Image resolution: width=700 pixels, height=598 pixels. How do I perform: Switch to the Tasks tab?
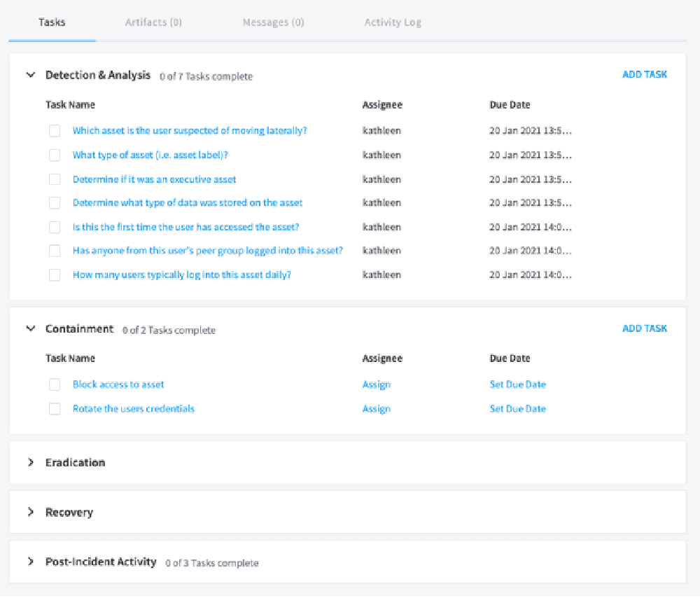tap(52, 22)
